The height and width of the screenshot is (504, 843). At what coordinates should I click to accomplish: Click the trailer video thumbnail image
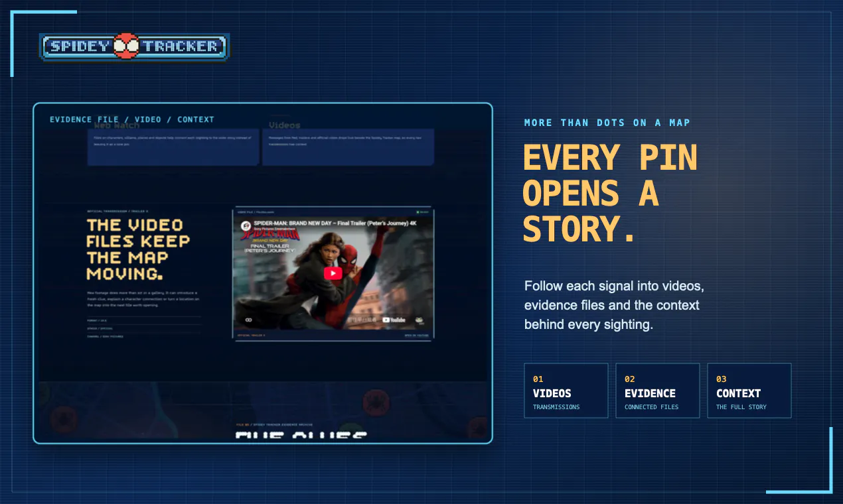pos(333,273)
